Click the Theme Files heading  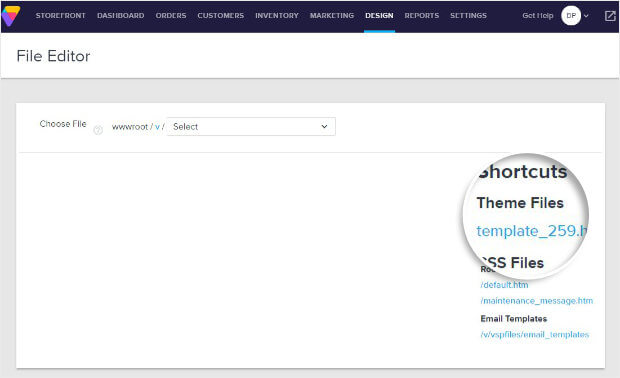pos(520,203)
